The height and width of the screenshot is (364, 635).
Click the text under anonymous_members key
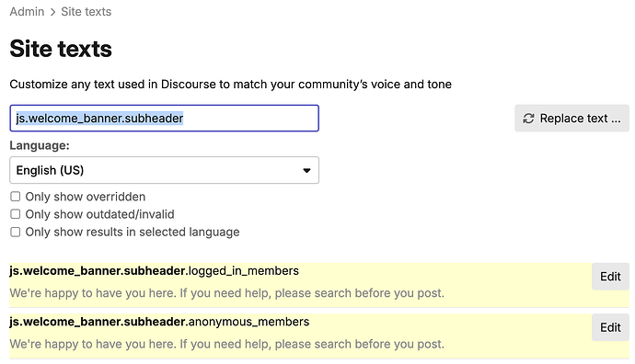(226, 344)
